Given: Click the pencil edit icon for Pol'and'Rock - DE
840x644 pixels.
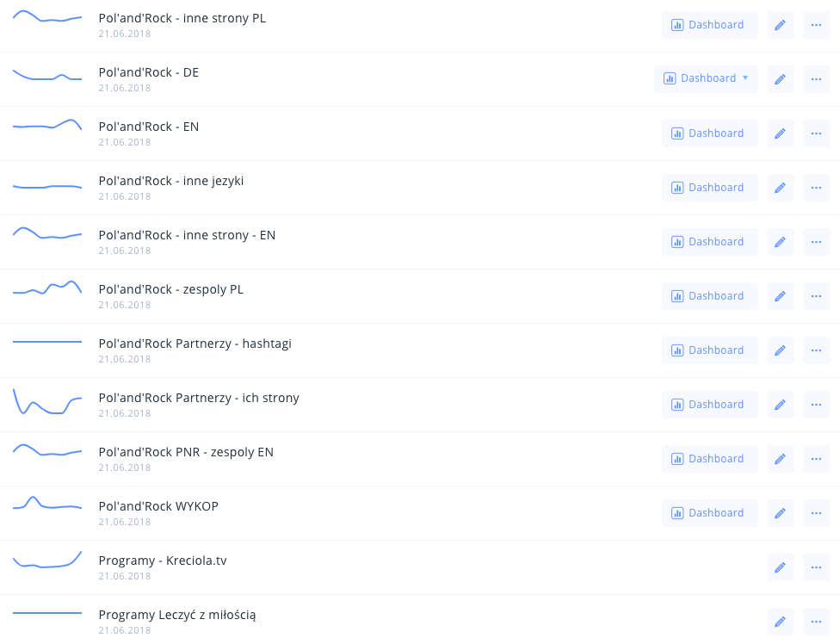Looking at the screenshot, I should pos(780,79).
